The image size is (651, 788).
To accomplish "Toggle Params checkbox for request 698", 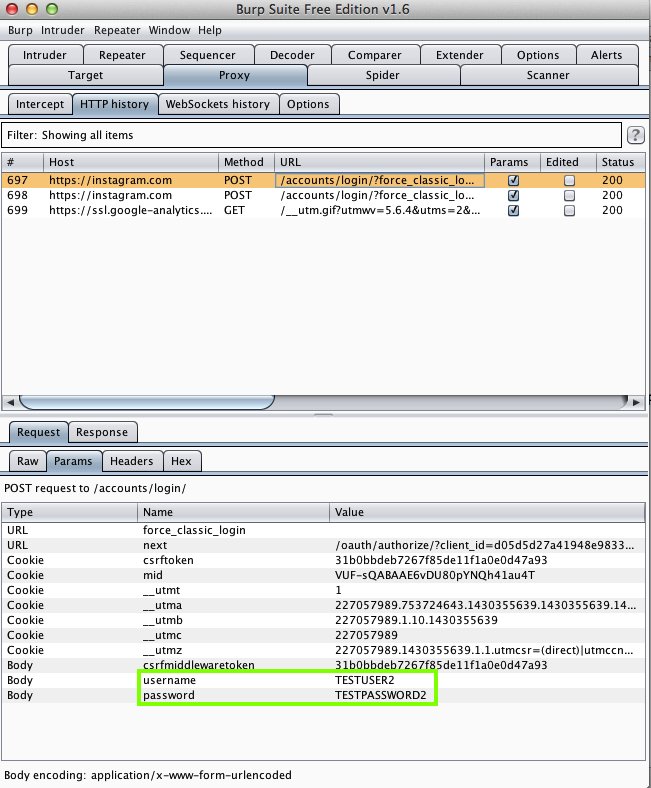I will (x=513, y=195).
